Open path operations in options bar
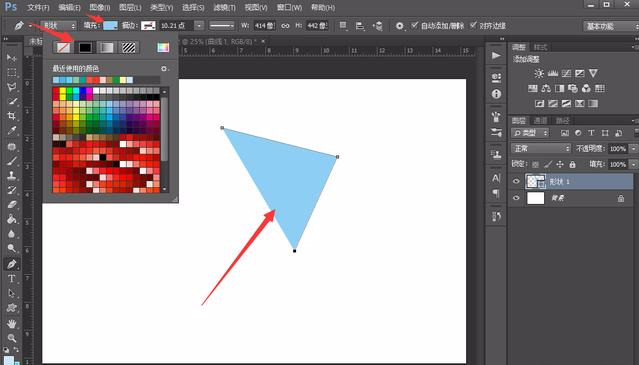The image size is (639, 365). click(343, 26)
